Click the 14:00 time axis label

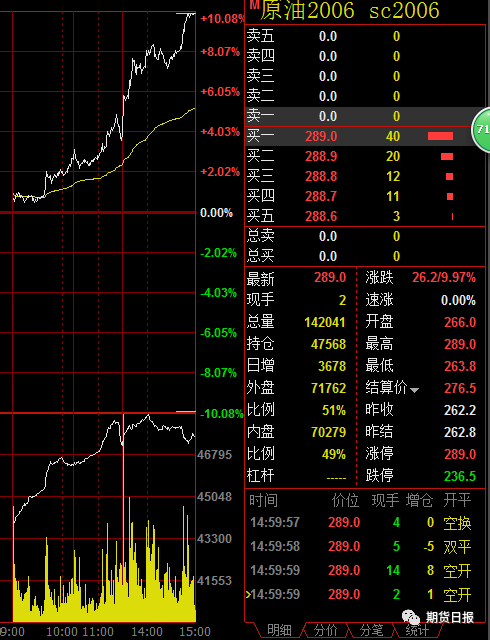pyautogui.click(x=147, y=632)
